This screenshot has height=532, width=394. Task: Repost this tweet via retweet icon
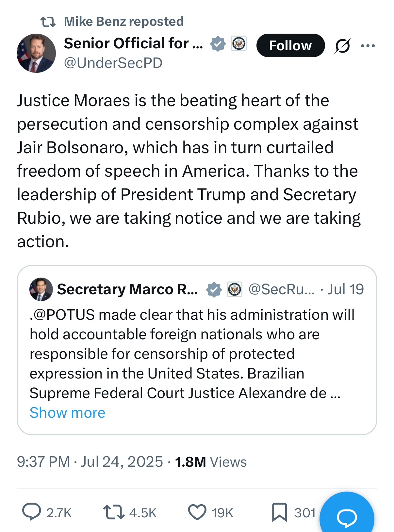(113, 512)
